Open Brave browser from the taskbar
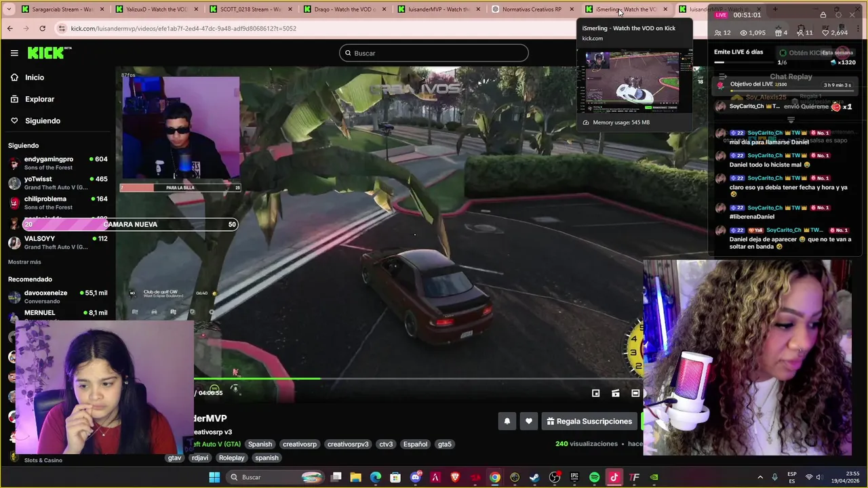 [x=455, y=477]
